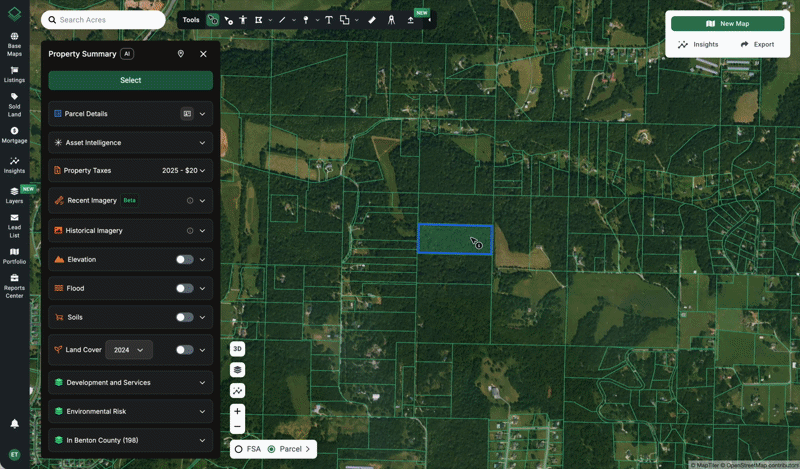The height and width of the screenshot is (469, 800).
Task: Go to Reports Center
Action: click(x=14, y=283)
